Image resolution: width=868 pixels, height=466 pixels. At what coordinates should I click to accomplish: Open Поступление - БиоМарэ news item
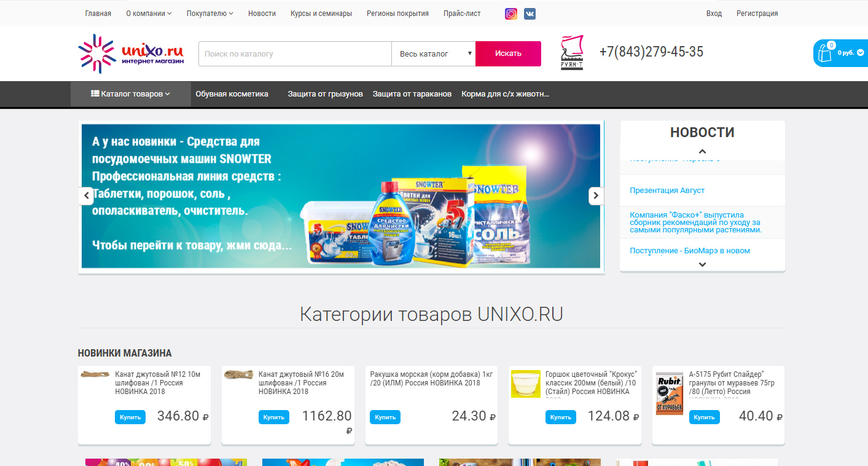pos(690,251)
